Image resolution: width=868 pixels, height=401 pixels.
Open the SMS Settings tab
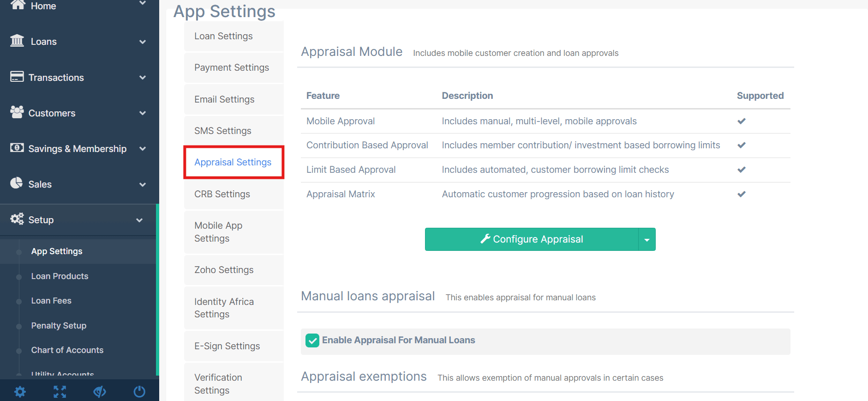[234, 131]
